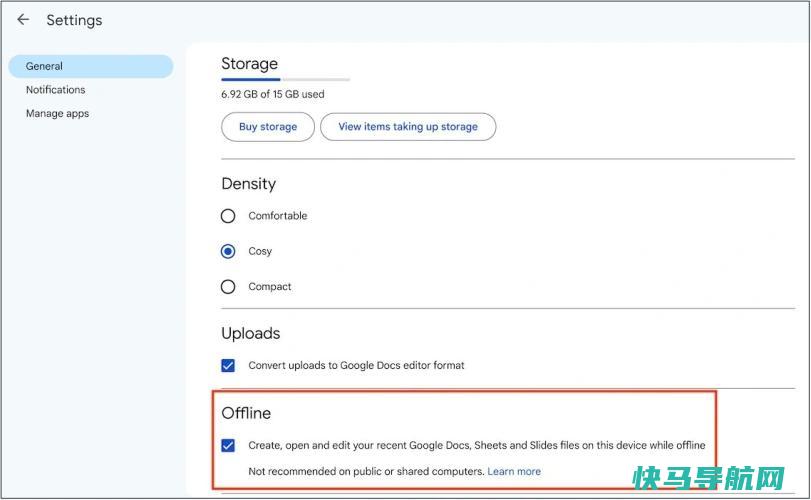Viewport: 811px width, 500px height.
Task: Click the Uploads section heading
Action: click(251, 334)
